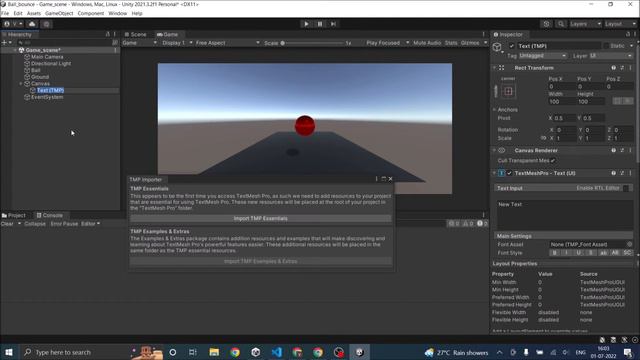Viewport: 640px width, 360px height.
Task: Collapse the Canvas tree item arrow
Action: coord(21,84)
